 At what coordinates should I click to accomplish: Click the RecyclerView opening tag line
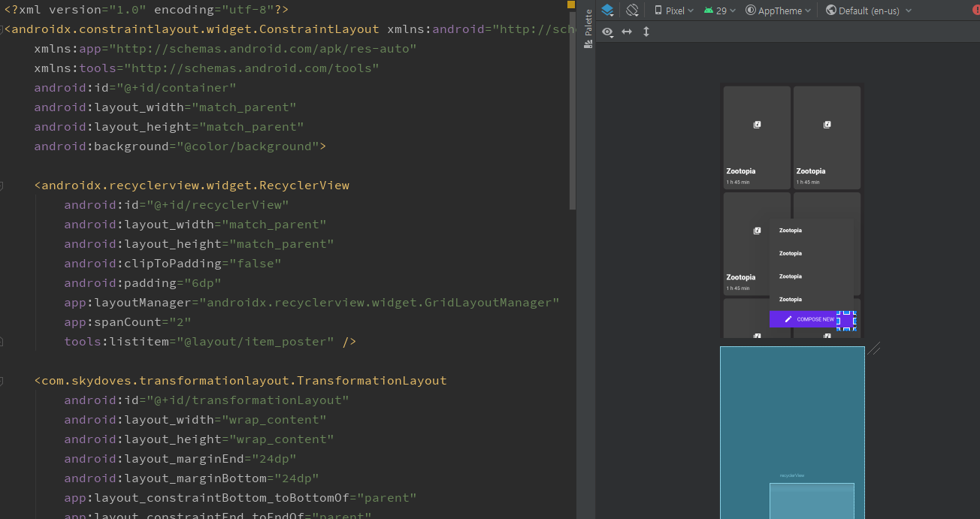pyautogui.click(x=192, y=186)
